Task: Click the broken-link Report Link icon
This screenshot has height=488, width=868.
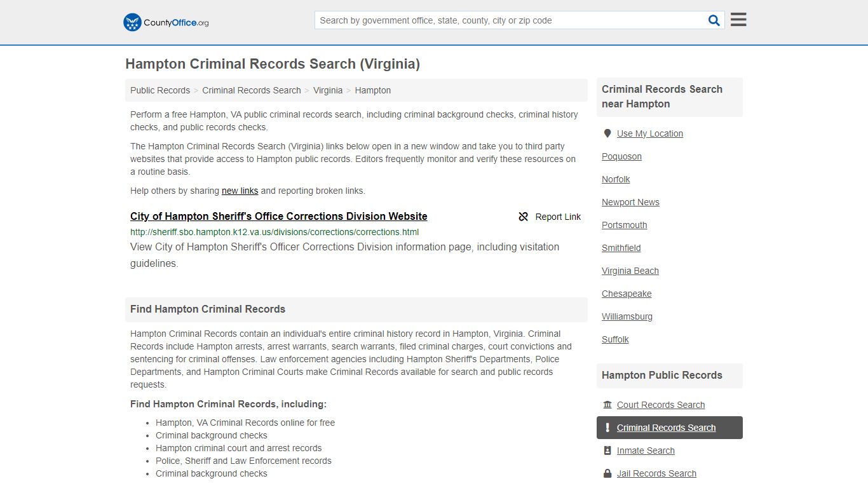Action: (524, 217)
